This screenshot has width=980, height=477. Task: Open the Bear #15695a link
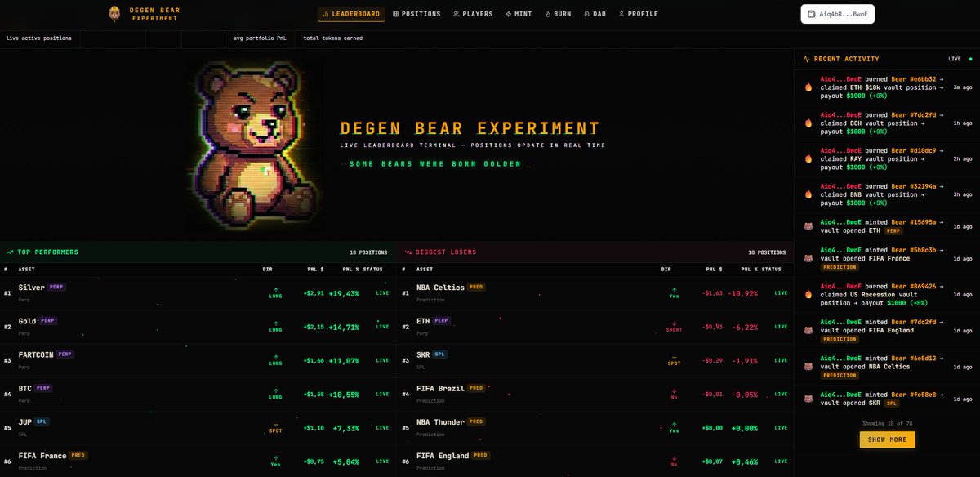coord(914,222)
